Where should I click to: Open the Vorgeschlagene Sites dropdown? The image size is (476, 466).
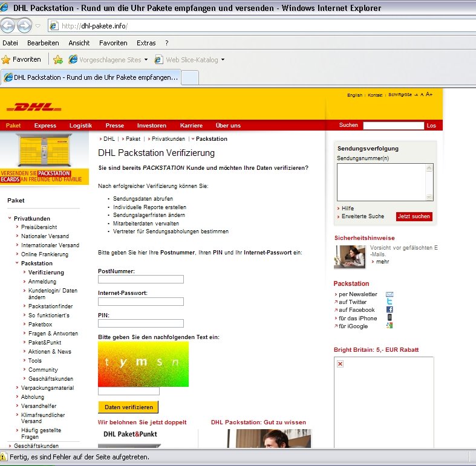click(x=146, y=60)
